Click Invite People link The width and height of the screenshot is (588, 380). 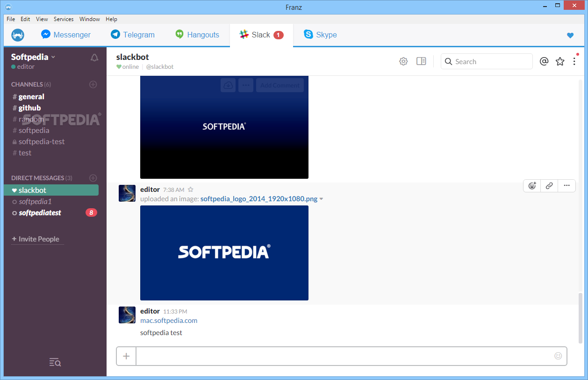click(x=36, y=239)
